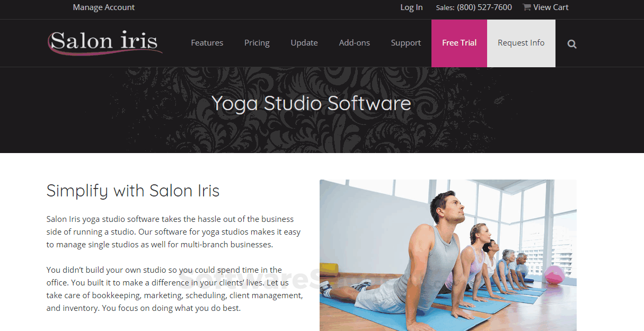Image resolution: width=644 pixels, height=331 pixels.
Task: Open the Support menu
Action: pyautogui.click(x=406, y=43)
